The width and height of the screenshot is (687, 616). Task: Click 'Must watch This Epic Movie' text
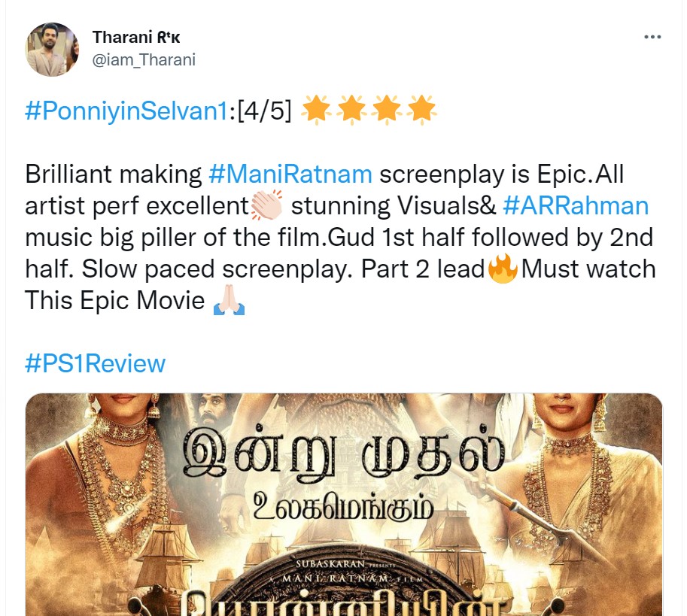coord(340,284)
